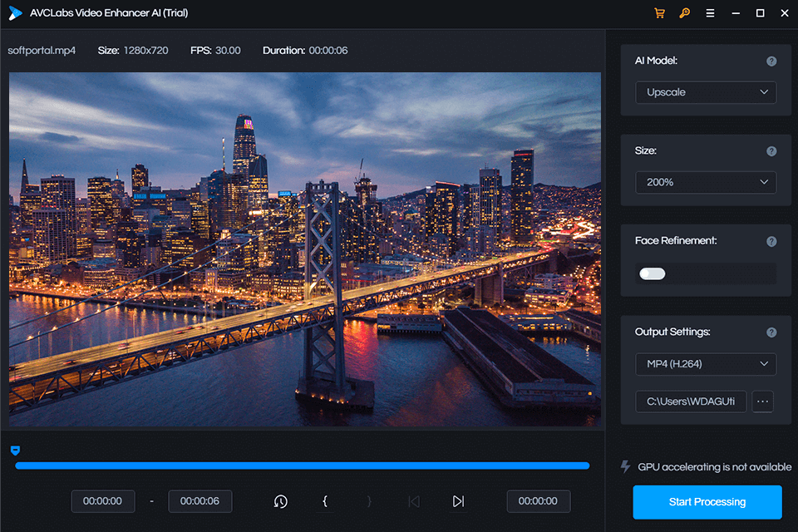Click the AI Model help question mark
This screenshot has width=798, height=532.
click(x=771, y=61)
